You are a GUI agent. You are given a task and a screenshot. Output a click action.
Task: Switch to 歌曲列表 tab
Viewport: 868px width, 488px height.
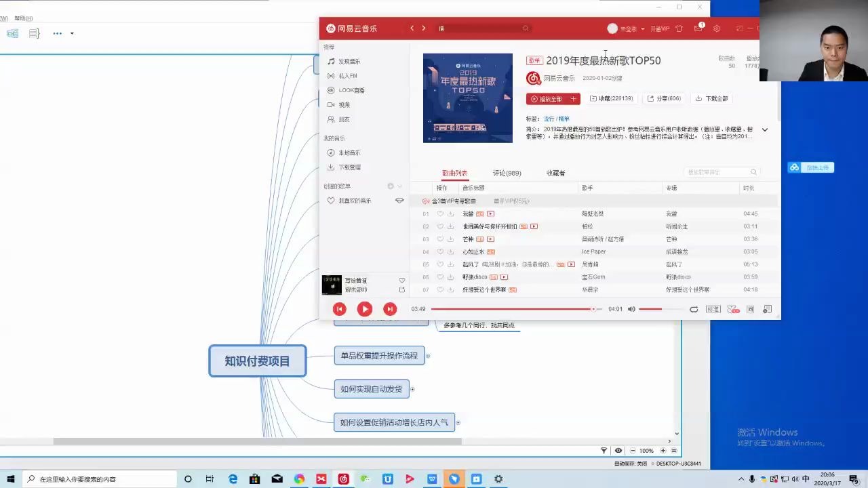[454, 174]
